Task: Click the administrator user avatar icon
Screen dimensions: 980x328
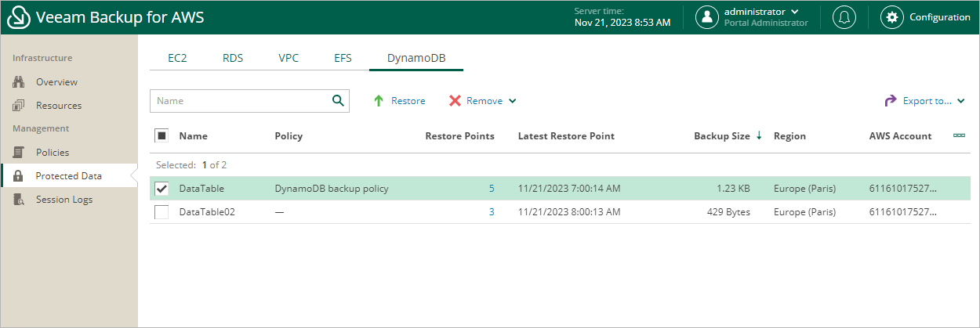Action: 707,17
